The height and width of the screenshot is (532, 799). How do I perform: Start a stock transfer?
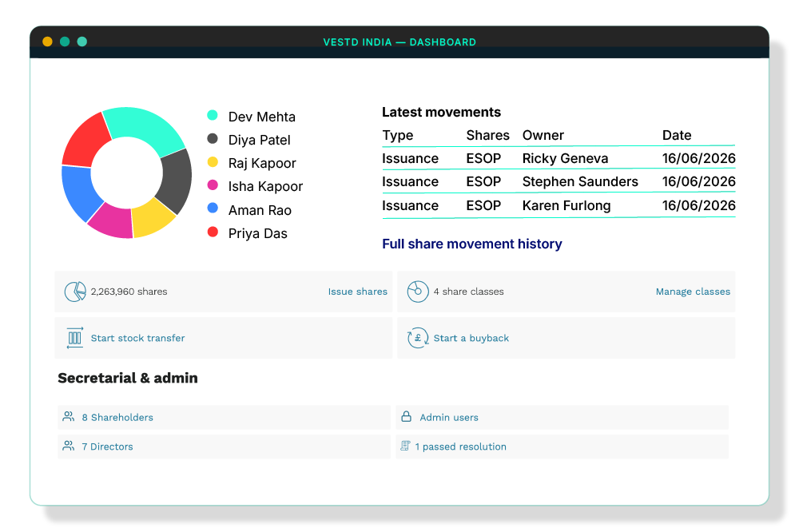coord(137,338)
